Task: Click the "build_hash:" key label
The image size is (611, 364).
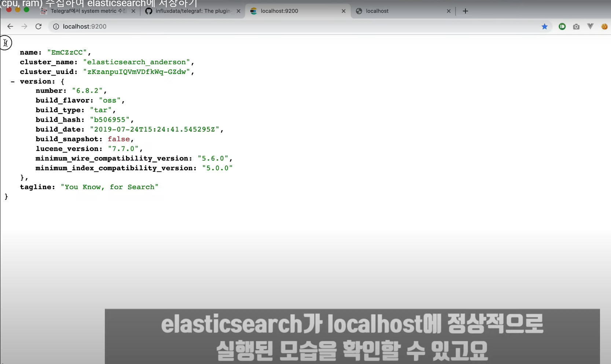Action: pyautogui.click(x=60, y=120)
